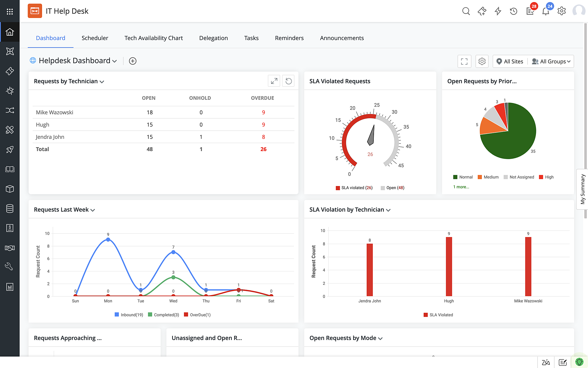The width and height of the screenshot is (588, 368).
Task: Click the add new dashboard plus icon
Action: pyautogui.click(x=133, y=61)
